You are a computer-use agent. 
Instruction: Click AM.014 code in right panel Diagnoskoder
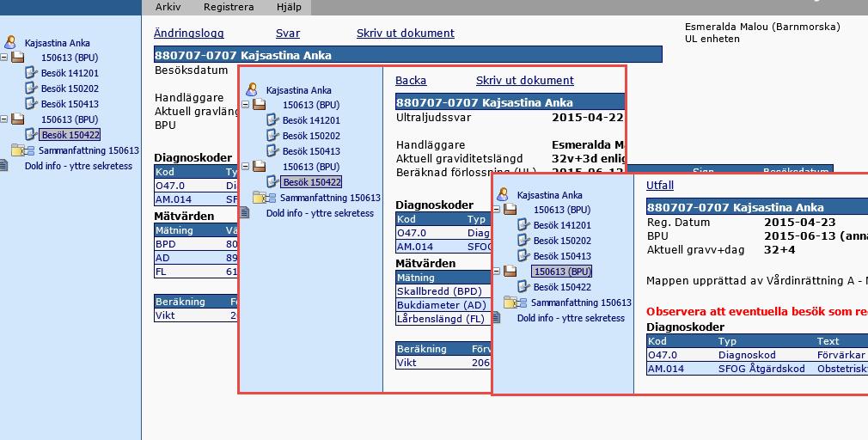pyautogui.click(x=666, y=369)
